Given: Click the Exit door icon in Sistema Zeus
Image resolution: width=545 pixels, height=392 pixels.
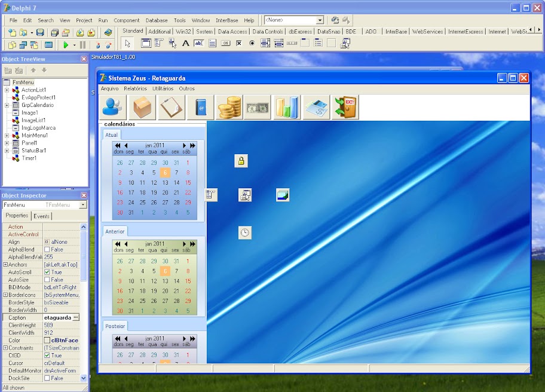Looking at the screenshot, I should tap(345, 107).
